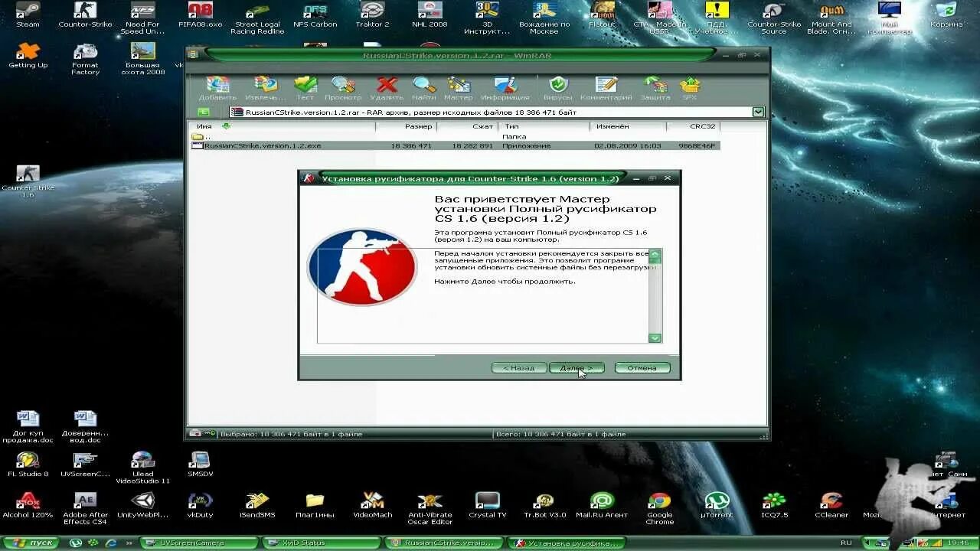Click scroll-up arrow in installer text box

pos(655,254)
